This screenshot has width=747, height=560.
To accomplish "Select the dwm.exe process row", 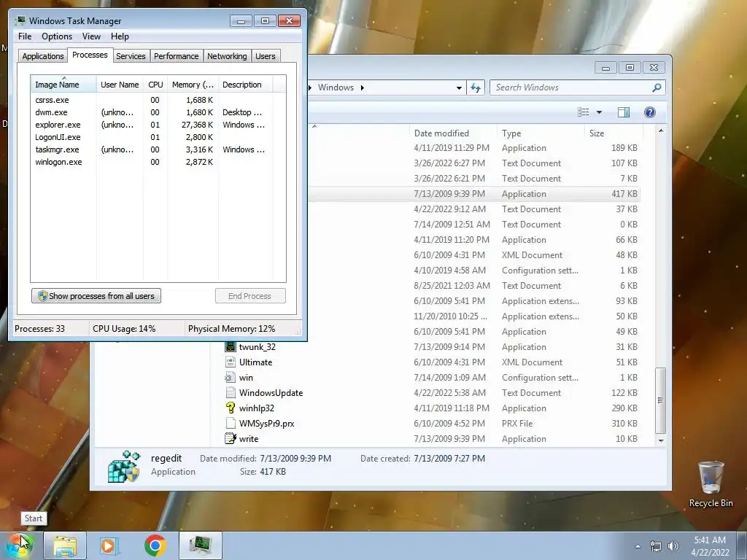I will [x=158, y=112].
